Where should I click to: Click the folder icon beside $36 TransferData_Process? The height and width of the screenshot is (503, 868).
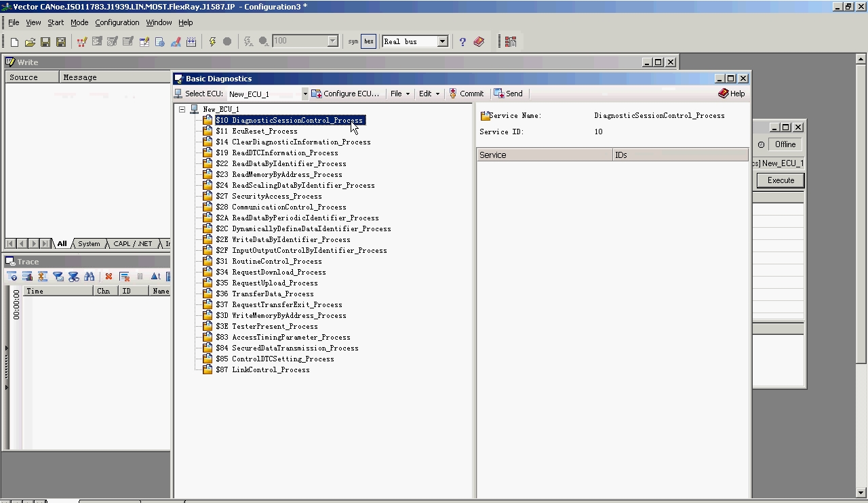point(208,294)
